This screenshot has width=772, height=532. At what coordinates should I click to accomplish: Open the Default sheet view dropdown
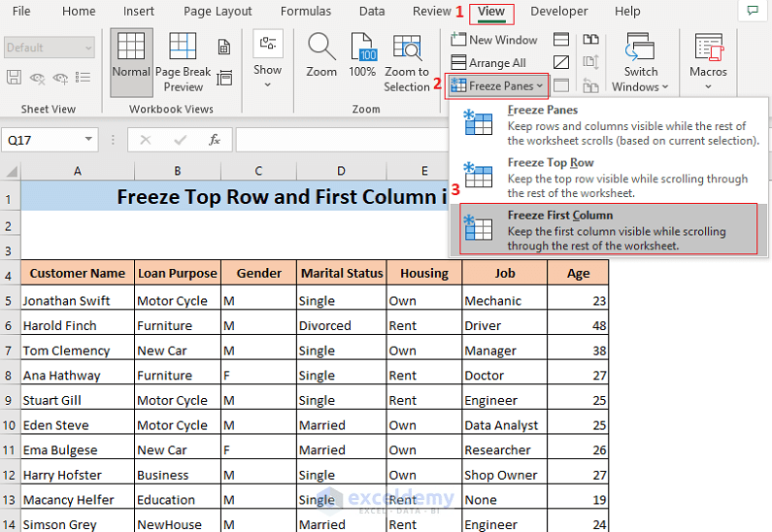[x=50, y=48]
